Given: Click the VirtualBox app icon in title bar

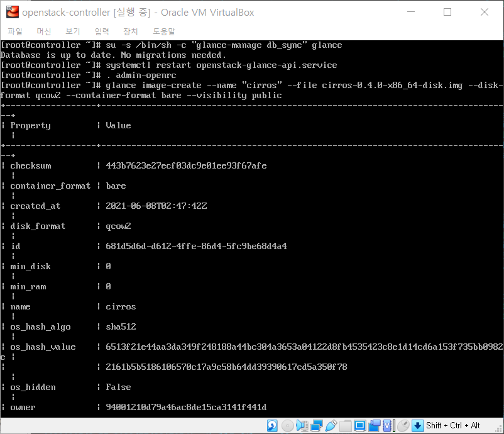Looking at the screenshot, I should point(12,12).
